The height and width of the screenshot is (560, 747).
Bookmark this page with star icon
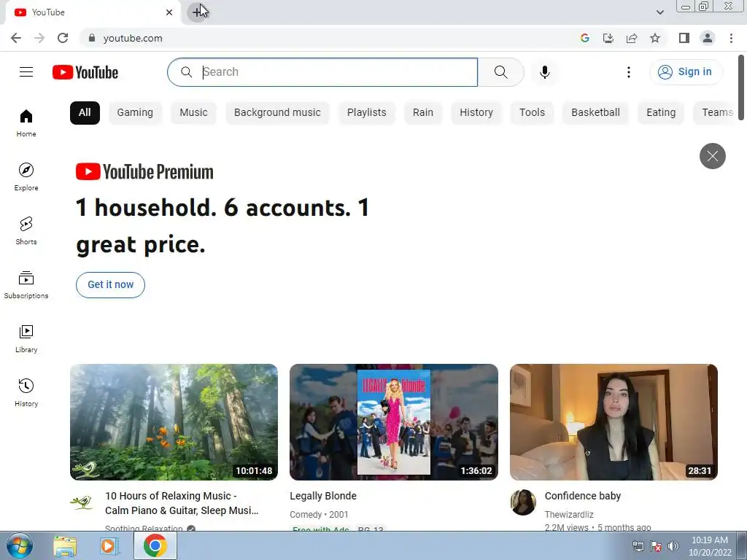(x=655, y=38)
